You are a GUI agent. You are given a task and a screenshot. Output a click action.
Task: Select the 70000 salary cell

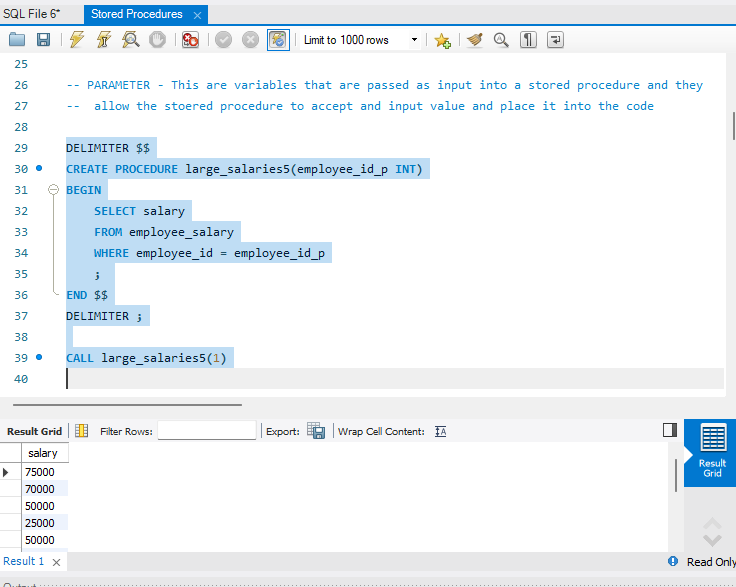pos(45,489)
